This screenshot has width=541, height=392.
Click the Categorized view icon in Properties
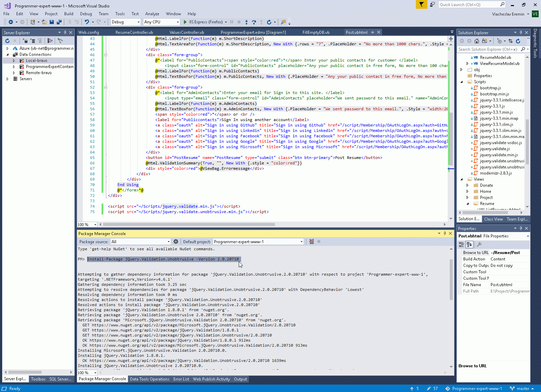[x=462, y=244]
